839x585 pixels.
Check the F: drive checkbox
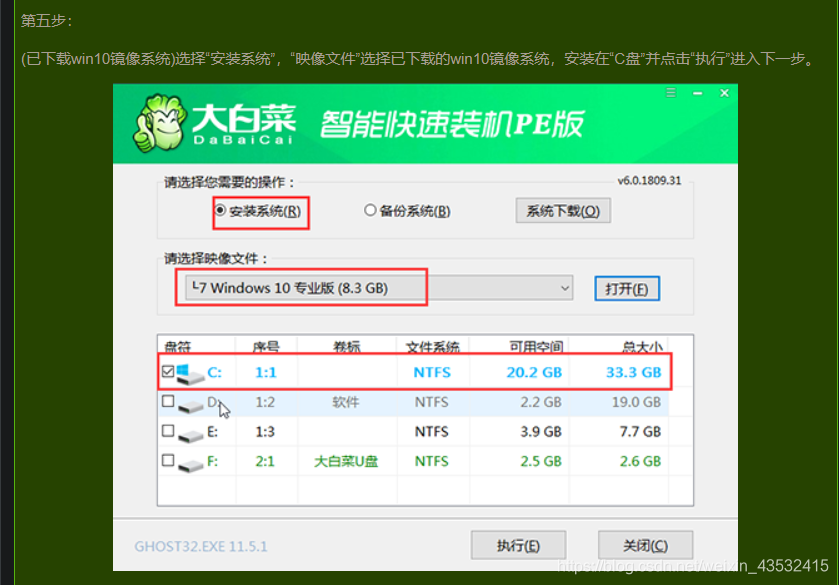168,460
